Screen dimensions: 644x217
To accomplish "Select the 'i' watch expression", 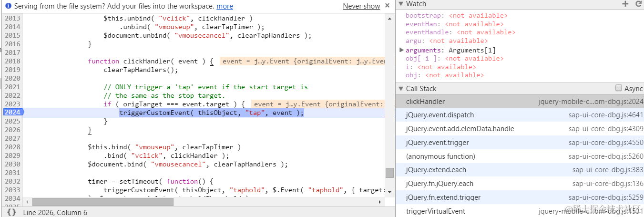I will 441,67.
